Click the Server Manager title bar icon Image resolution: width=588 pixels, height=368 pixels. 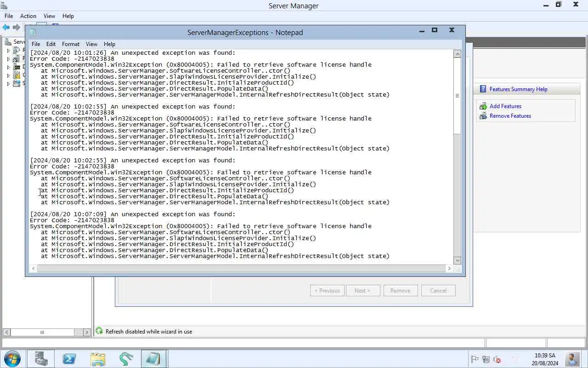coord(4,6)
